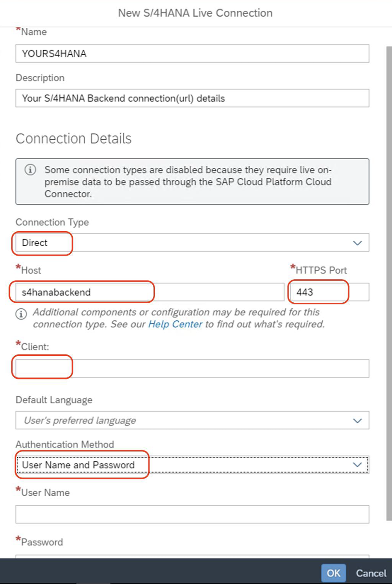
Task: Cancel the new live connection dialog
Action: [371, 573]
